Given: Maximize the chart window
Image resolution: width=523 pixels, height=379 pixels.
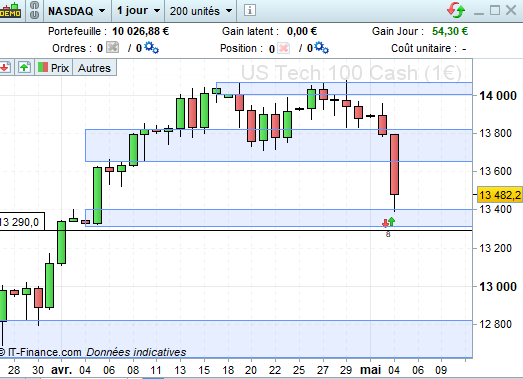Looking at the screenshot, I should 495,10.
